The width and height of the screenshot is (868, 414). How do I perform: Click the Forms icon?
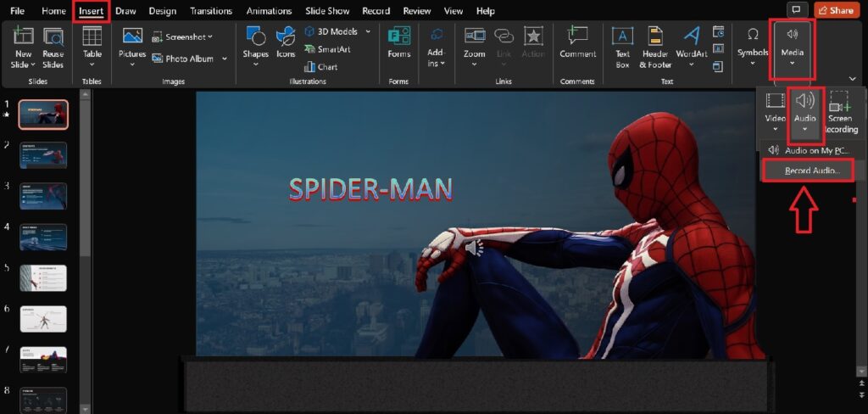point(399,36)
